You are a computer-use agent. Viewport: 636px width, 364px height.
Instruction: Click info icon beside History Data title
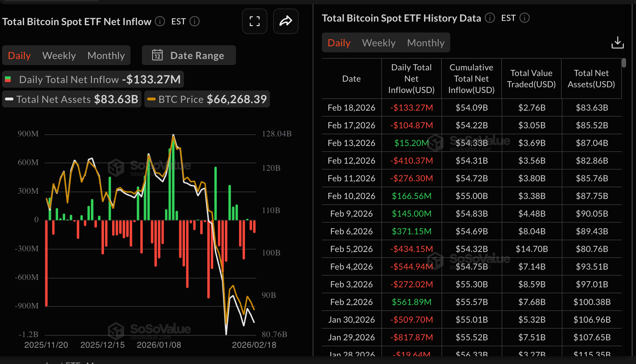[x=490, y=18]
